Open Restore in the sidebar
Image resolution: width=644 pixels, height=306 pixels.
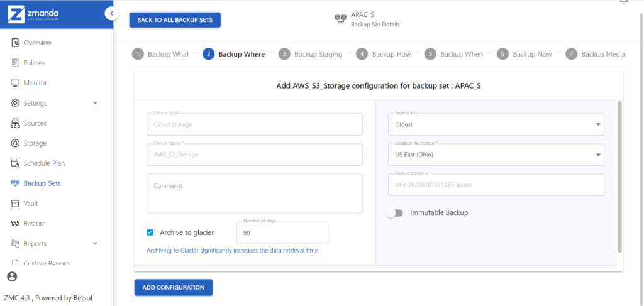(x=35, y=224)
